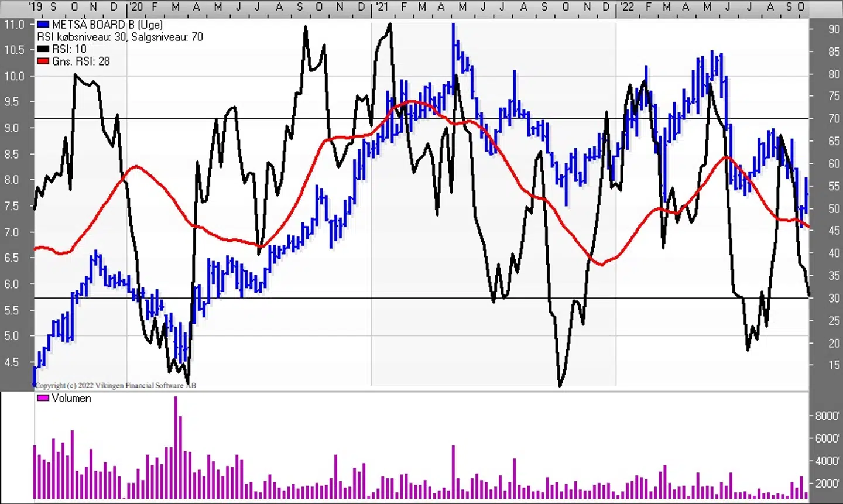
Task: Select the 'Gns. RSI: 28' legend label
Action: click(81, 61)
